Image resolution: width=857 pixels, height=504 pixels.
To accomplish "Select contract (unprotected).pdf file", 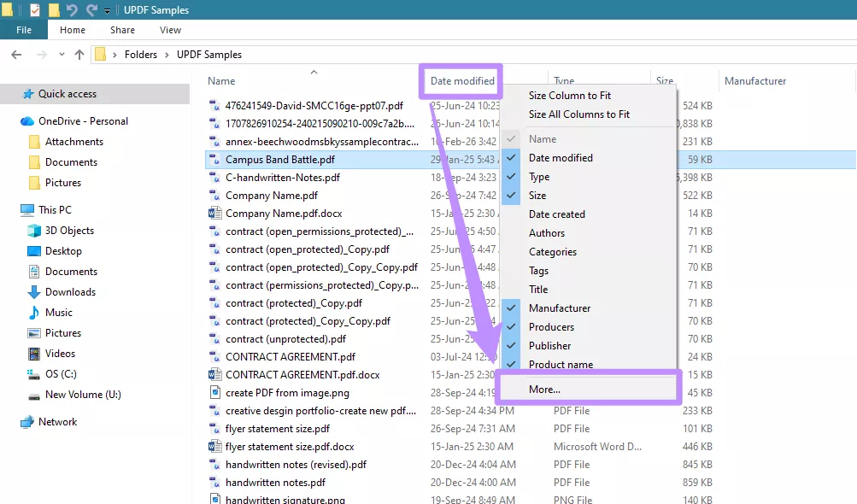I will coord(286,339).
